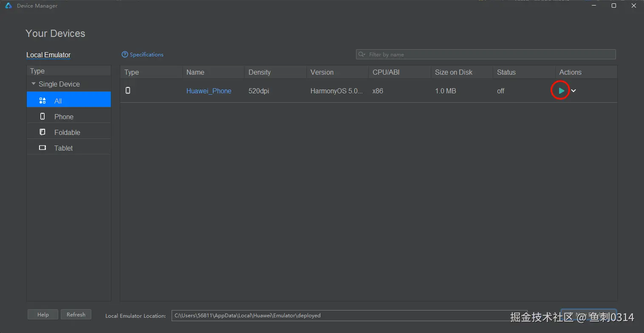Image resolution: width=644 pixels, height=333 pixels.
Task: Close the Device Manager window
Action: coord(634,6)
